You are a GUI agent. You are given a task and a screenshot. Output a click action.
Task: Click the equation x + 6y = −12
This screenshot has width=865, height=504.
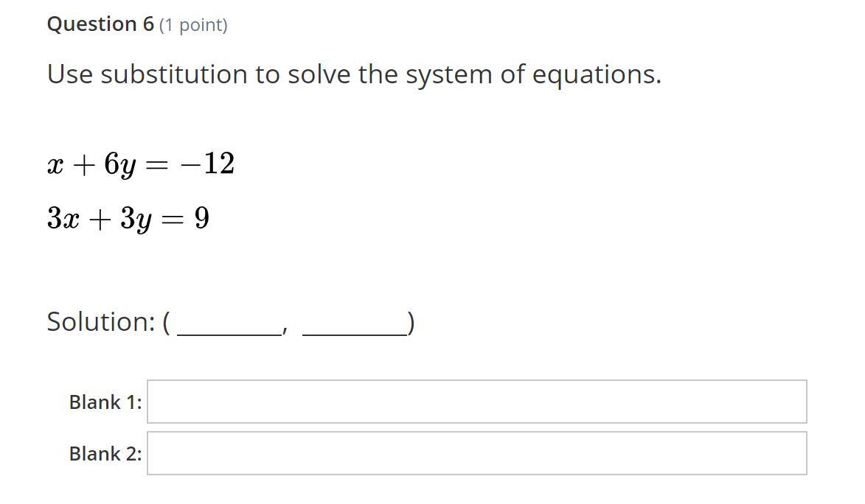[142, 164]
